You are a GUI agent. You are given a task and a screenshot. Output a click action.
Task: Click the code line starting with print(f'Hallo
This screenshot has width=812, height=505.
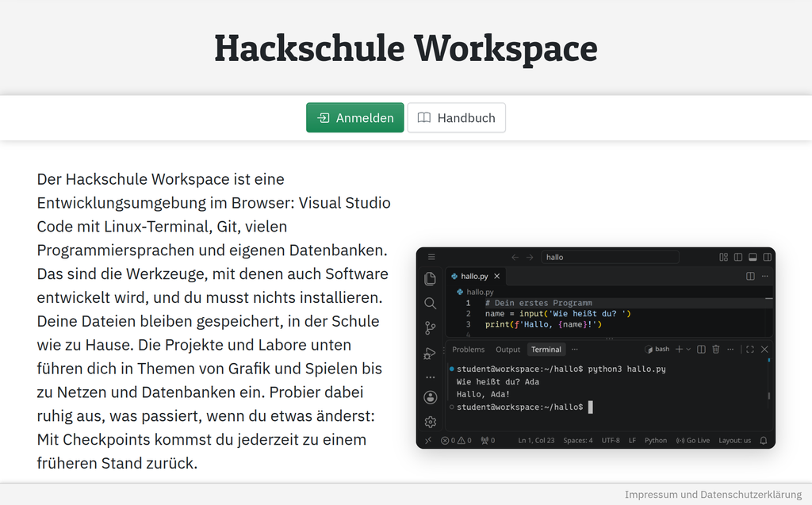[x=543, y=324]
